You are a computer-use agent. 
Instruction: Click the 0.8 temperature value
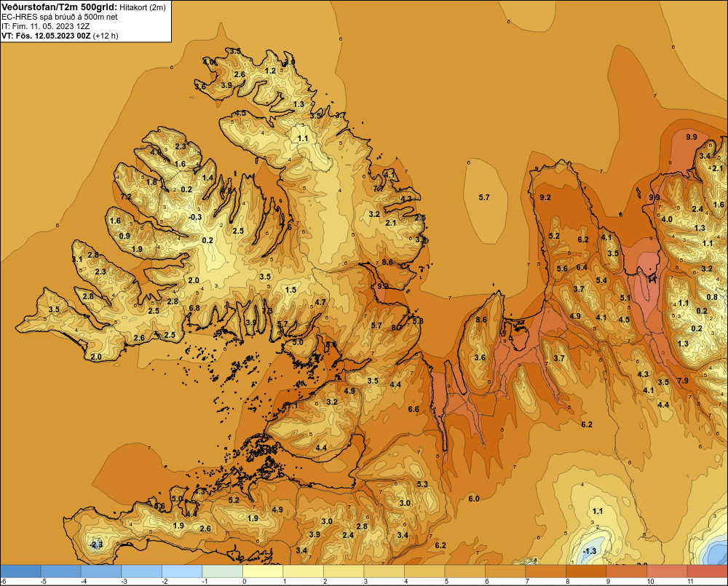[712, 297]
